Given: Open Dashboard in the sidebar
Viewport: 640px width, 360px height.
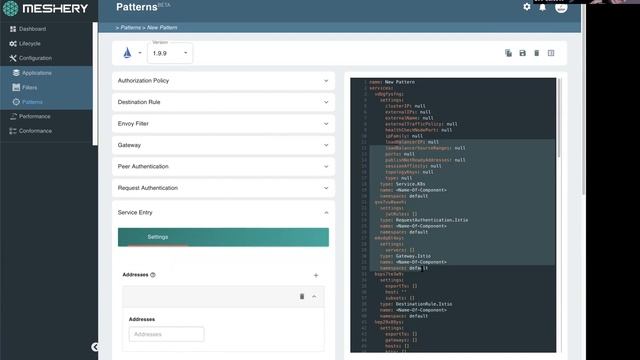Looking at the screenshot, I should click(32, 29).
